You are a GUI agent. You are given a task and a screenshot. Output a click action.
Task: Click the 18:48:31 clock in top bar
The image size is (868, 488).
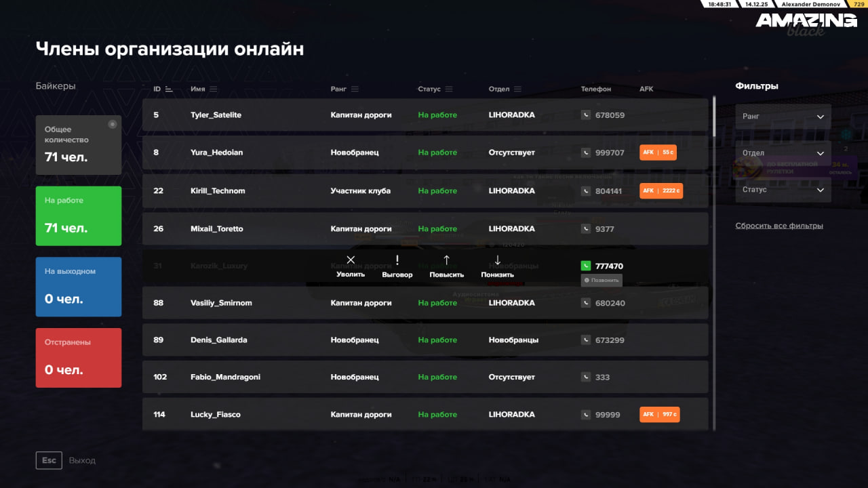(x=720, y=4)
